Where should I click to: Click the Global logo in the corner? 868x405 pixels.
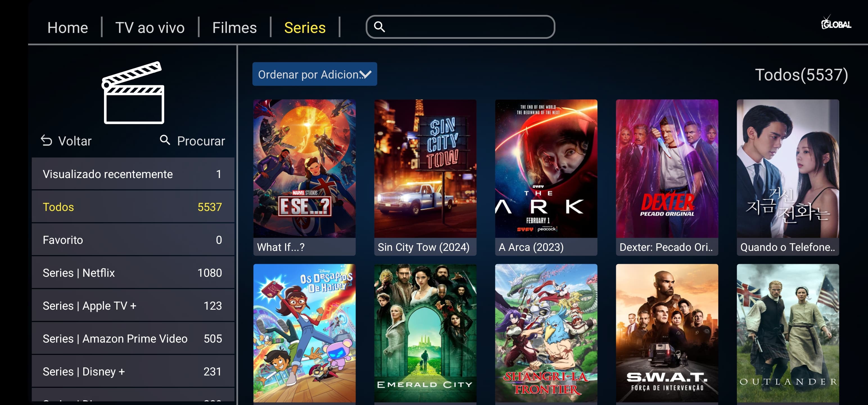836,23
